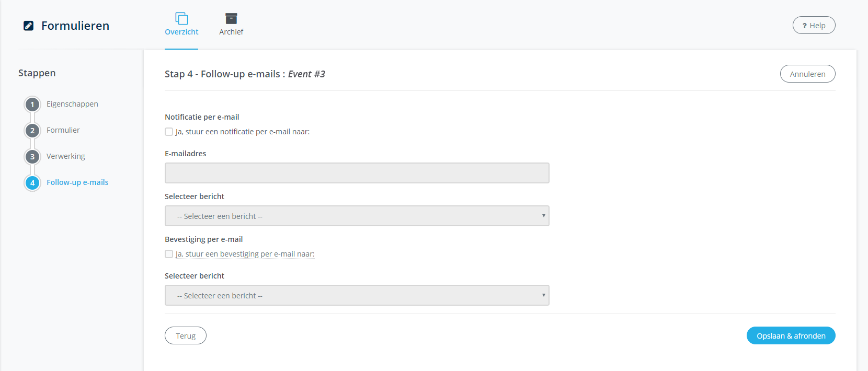
Task: Click step 1 circle icon Eigenschappen
Action: pos(32,105)
